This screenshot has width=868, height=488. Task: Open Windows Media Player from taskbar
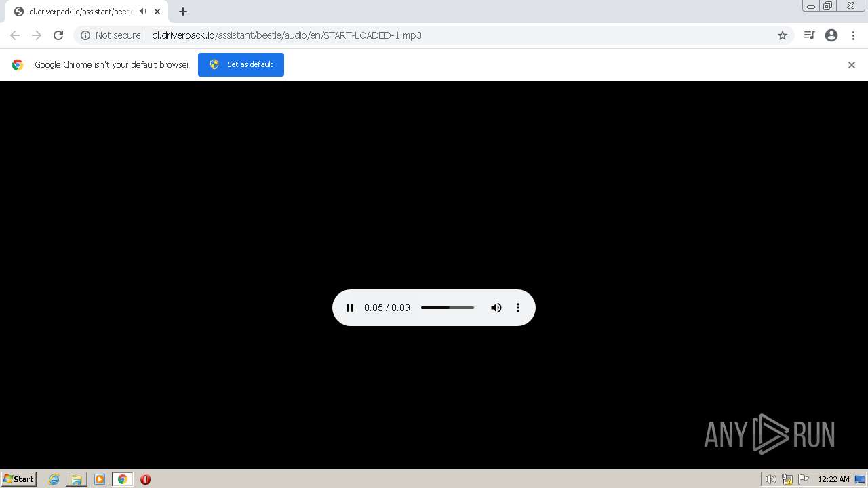[100, 479]
